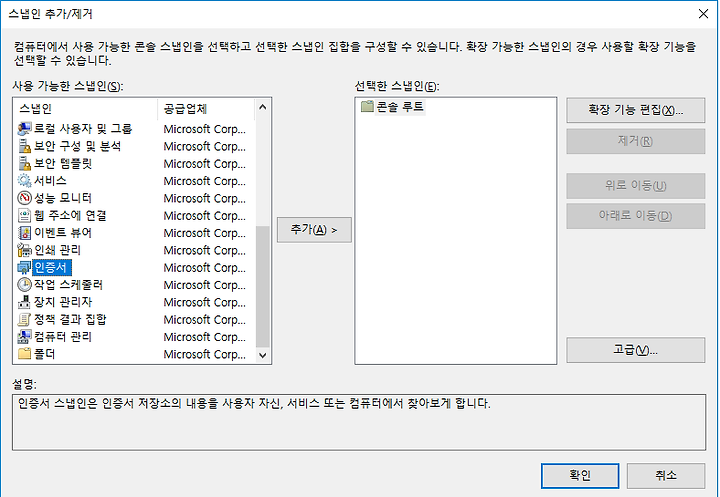Viewport: 720px width, 497px height.
Task: Select the 성능 모니터 row text
Action: pyautogui.click(x=63, y=198)
